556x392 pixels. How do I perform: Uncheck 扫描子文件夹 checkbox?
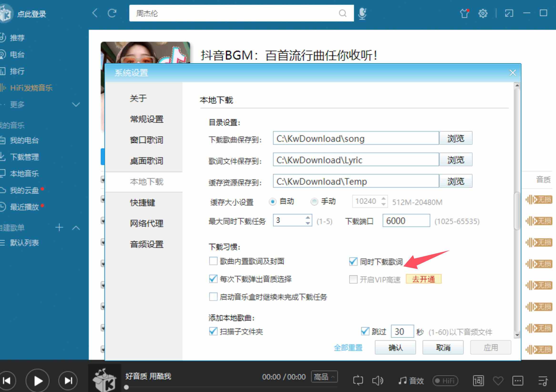click(213, 331)
